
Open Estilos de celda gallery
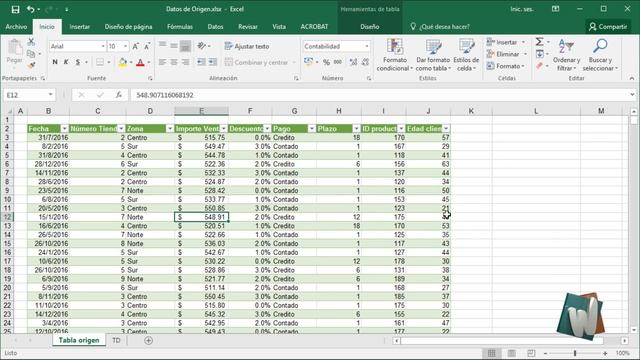[x=466, y=55]
